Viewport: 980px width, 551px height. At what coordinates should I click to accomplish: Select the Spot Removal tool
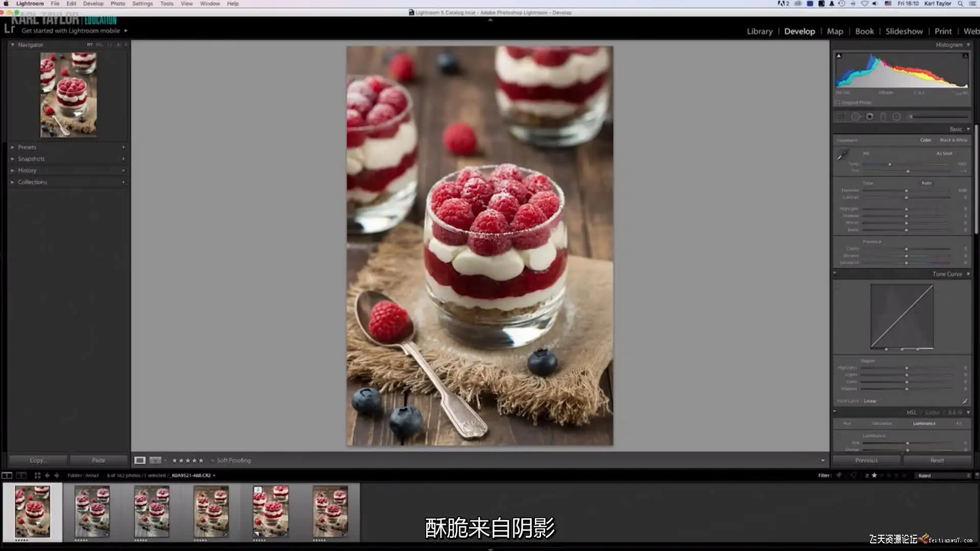855,117
